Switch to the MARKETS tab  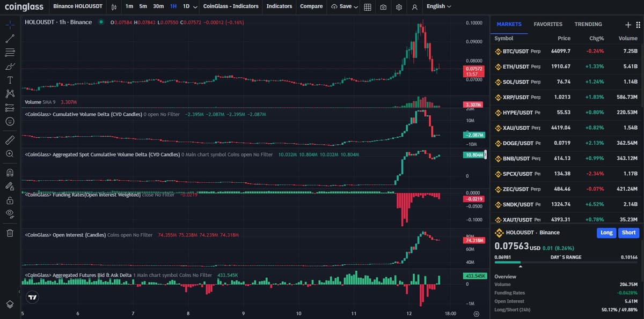(509, 24)
